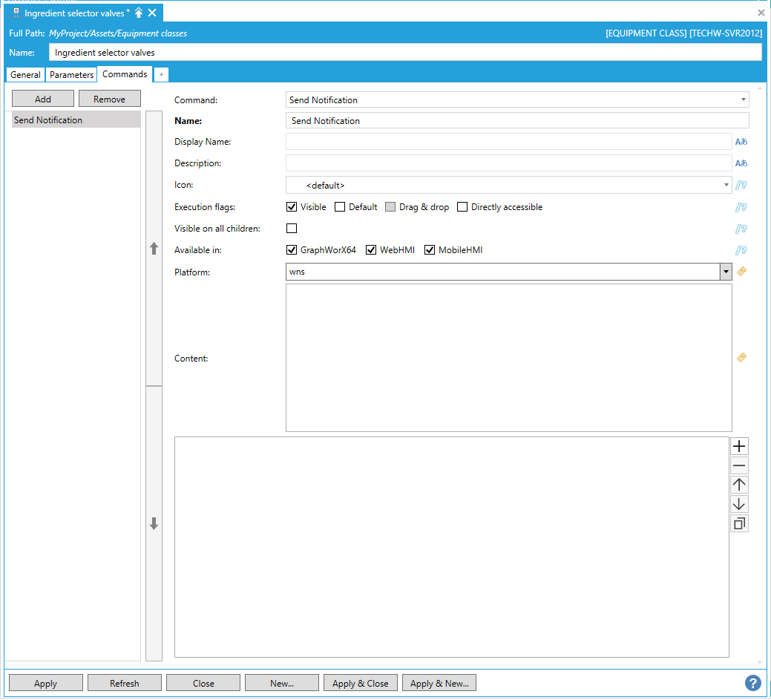771x700 pixels.
Task: Click the Apply & Close button
Action: [x=360, y=684]
